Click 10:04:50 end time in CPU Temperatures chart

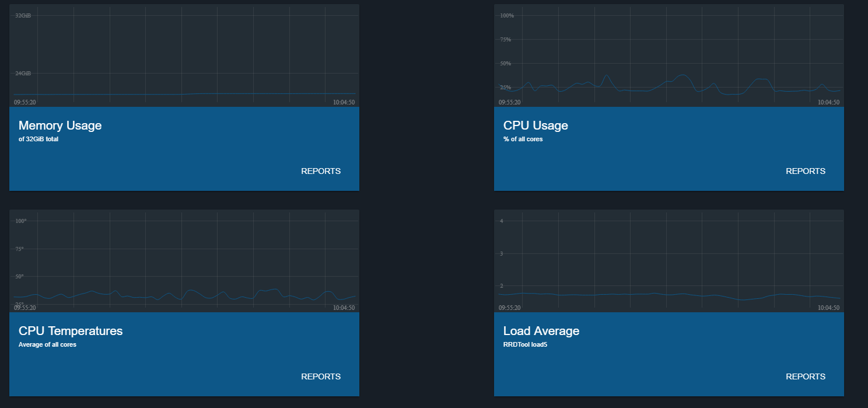pos(344,308)
